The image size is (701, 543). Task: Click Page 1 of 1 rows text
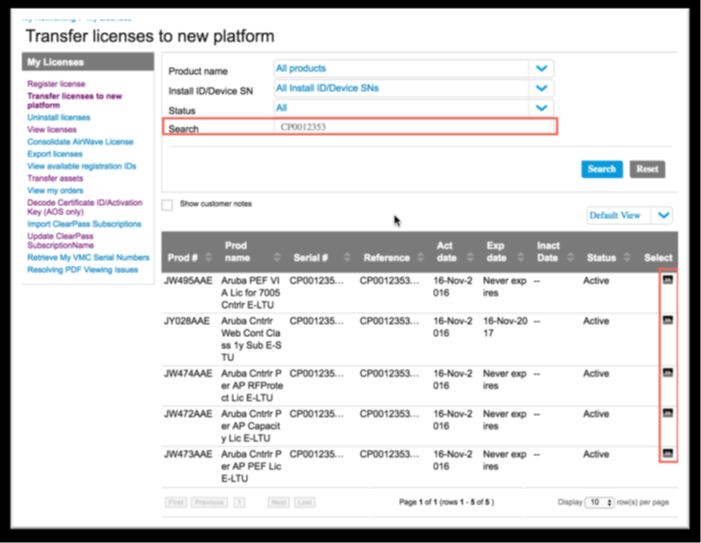[x=446, y=502]
